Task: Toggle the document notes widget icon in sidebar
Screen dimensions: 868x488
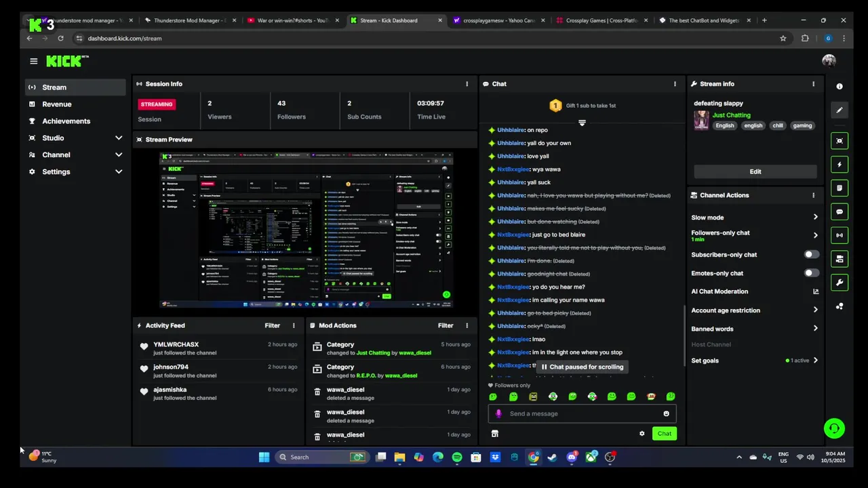Action: [840, 188]
